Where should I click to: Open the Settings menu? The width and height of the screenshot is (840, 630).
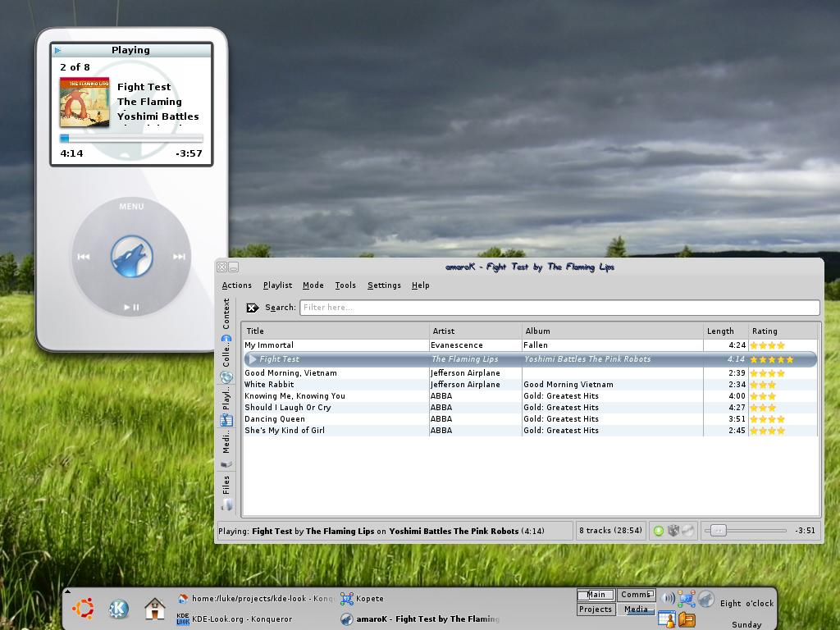(x=384, y=285)
